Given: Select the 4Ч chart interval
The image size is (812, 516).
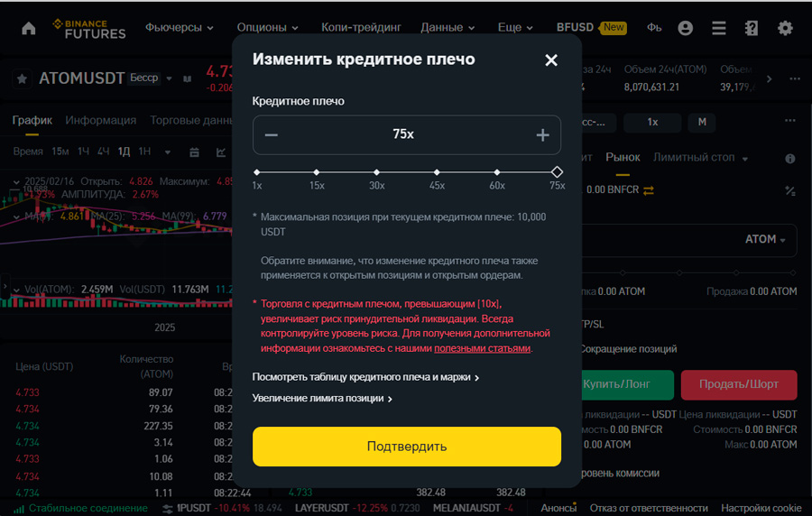Looking at the screenshot, I should click(x=104, y=152).
